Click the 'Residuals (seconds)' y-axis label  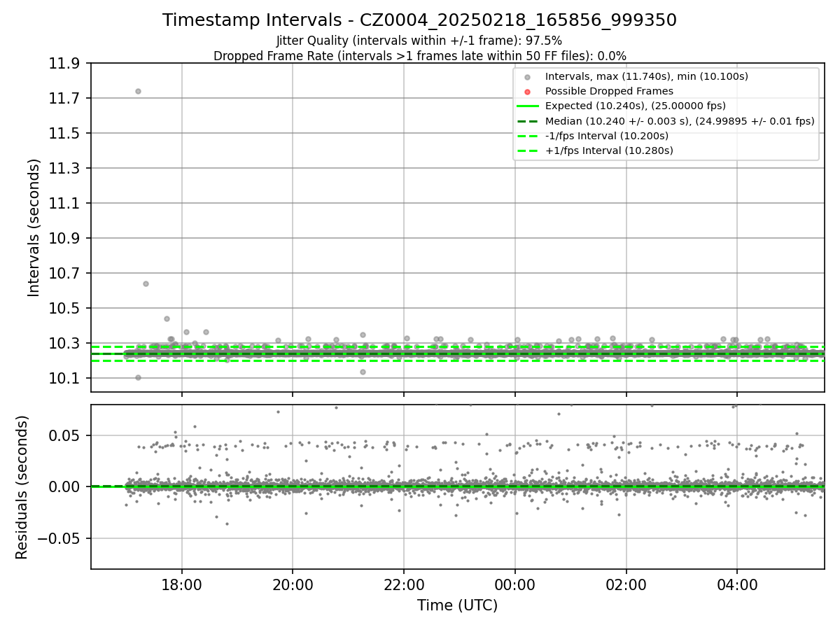[22, 487]
